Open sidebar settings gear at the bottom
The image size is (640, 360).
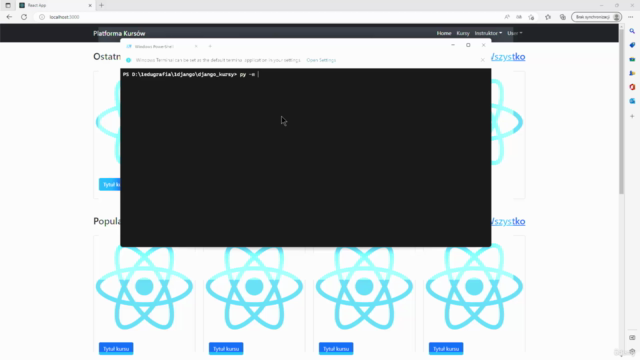[x=632, y=351]
